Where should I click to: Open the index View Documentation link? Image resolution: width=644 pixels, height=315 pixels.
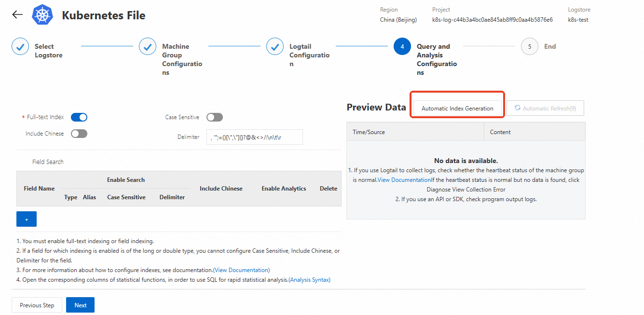click(241, 270)
